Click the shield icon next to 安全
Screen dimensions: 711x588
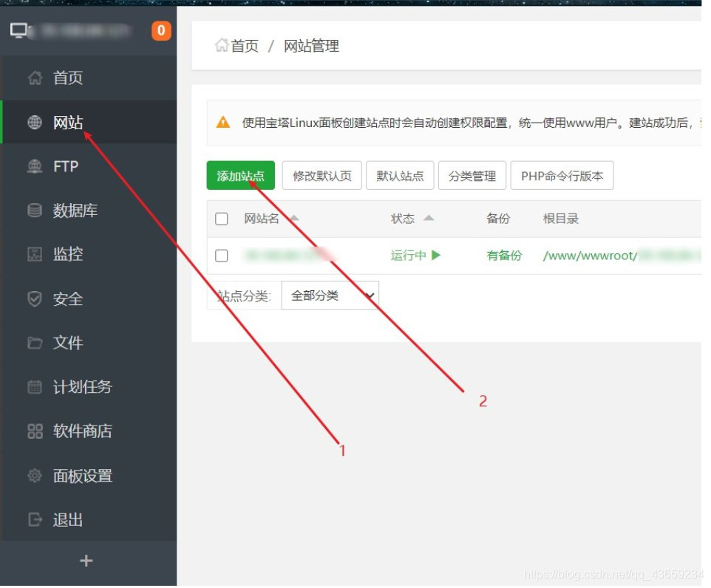(35, 298)
